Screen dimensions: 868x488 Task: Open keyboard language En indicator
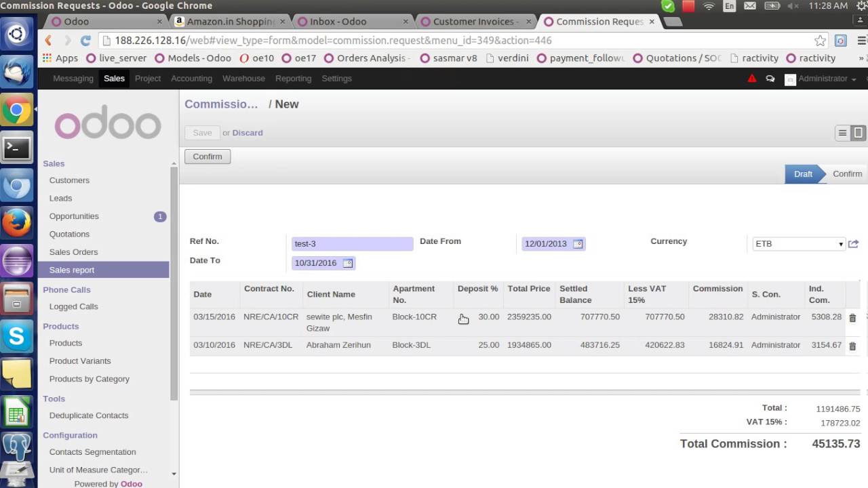tap(730, 6)
